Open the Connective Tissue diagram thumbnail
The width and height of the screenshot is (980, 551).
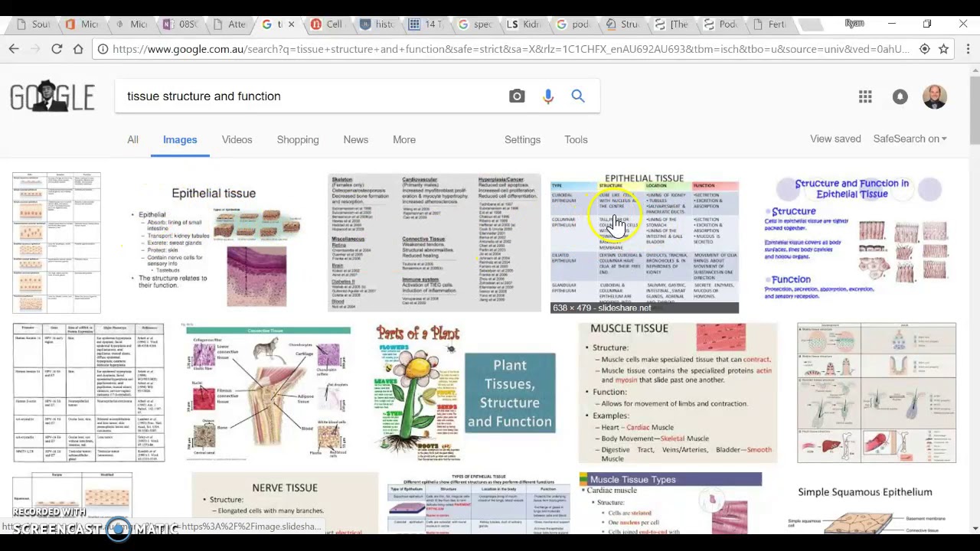click(268, 393)
